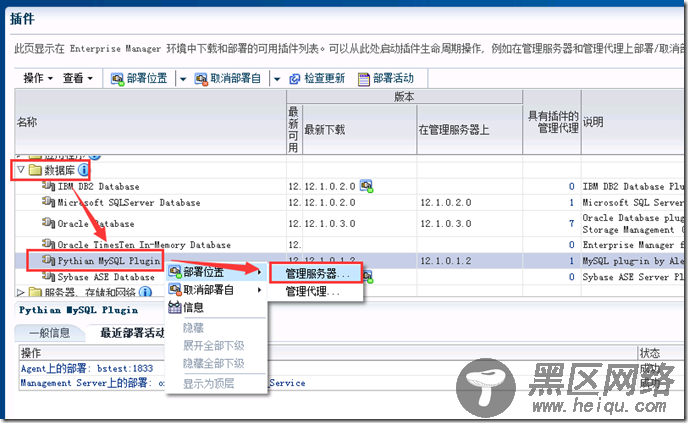Open the 查看 dropdown menu
The image size is (688, 423).
[x=78, y=79]
